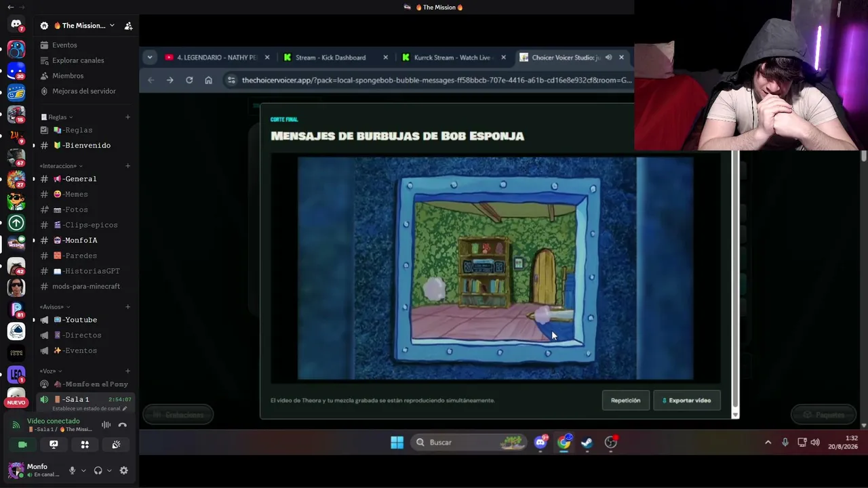Deafen headphones in Discord
This screenshot has height=488, width=868.
[x=98, y=470]
